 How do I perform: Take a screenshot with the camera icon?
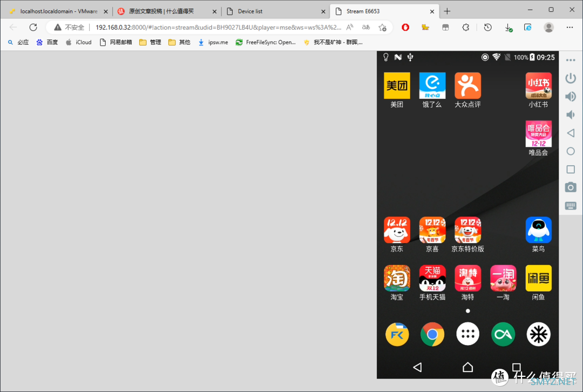click(x=571, y=187)
